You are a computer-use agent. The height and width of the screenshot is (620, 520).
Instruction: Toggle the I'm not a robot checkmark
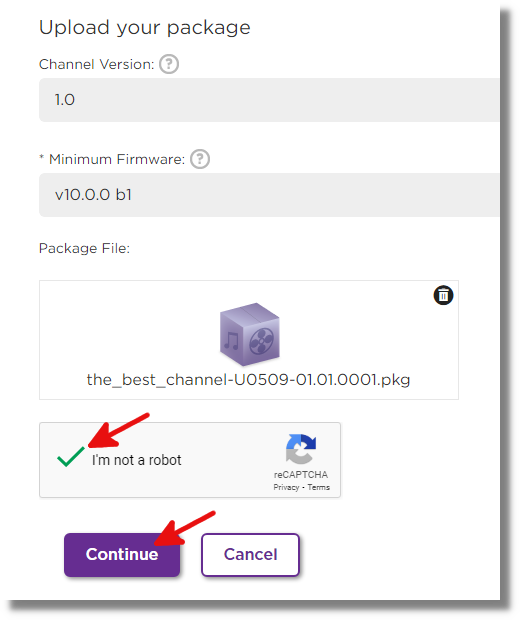[71, 457]
